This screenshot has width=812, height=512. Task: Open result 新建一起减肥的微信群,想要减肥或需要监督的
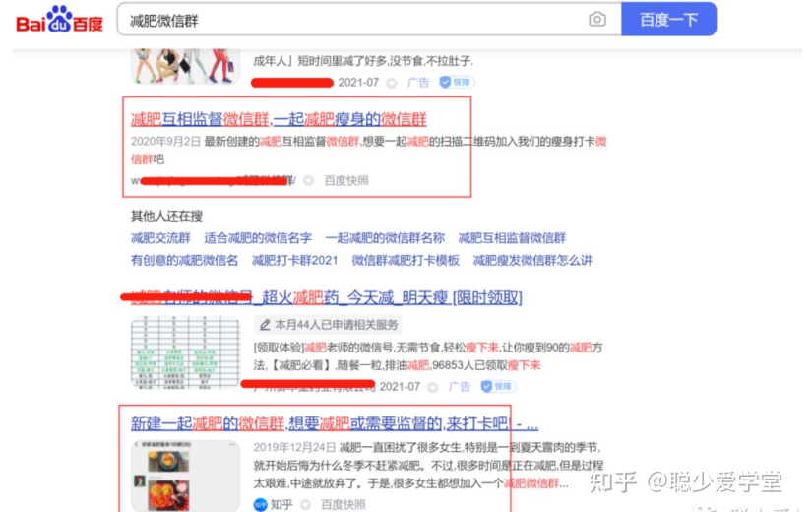[335, 424]
